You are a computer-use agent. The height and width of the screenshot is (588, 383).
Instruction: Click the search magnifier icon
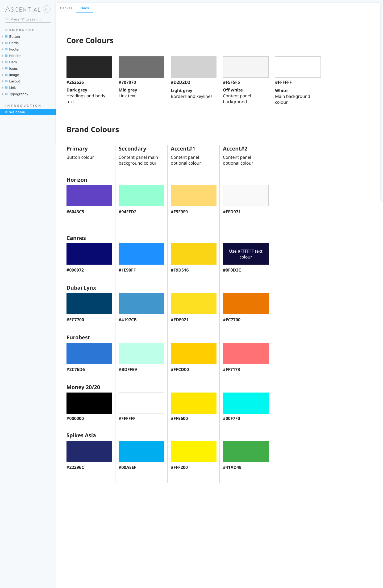[7, 19]
